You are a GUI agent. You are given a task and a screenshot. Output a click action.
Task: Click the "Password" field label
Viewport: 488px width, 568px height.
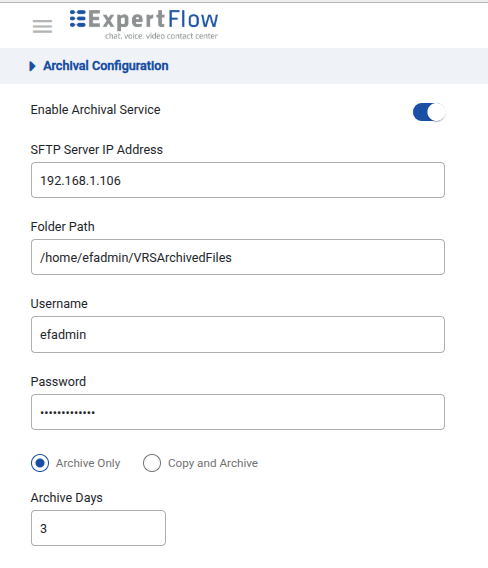(x=58, y=381)
